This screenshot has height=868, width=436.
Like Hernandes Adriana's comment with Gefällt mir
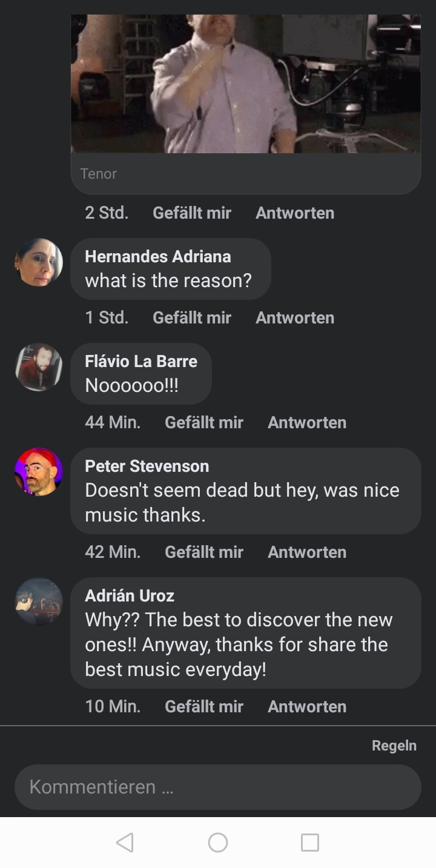pos(192,317)
